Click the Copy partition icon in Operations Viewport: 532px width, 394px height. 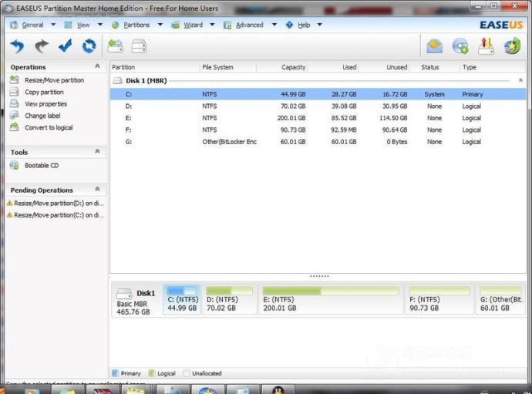(15, 92)
